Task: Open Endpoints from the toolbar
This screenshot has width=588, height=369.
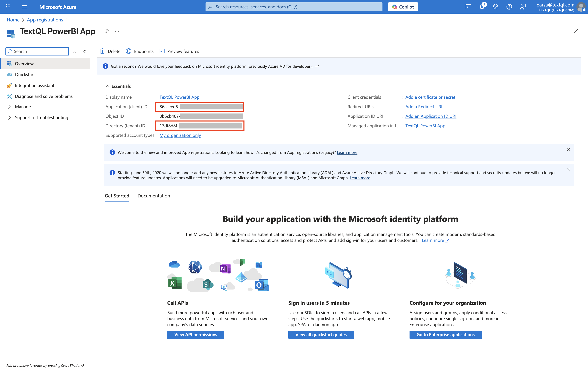Action: point(140,51)
